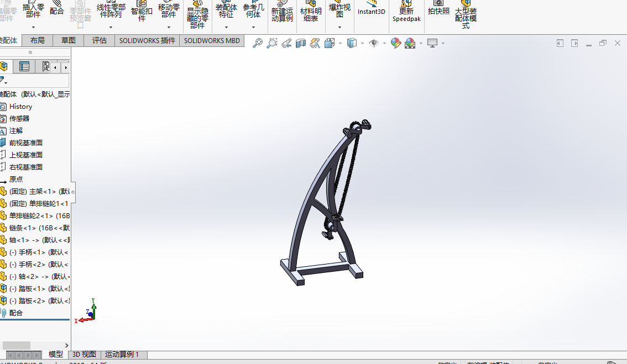Select the 配合 mate tool in the toolbar
This screenshot has width=627, height=364.
[57, 8]
